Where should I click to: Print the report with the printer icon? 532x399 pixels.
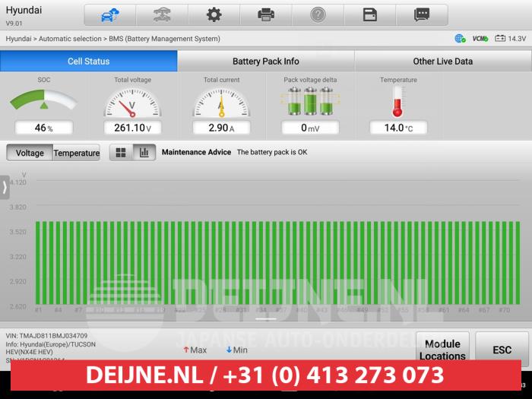pyautogui.click(x=266, y=15)
